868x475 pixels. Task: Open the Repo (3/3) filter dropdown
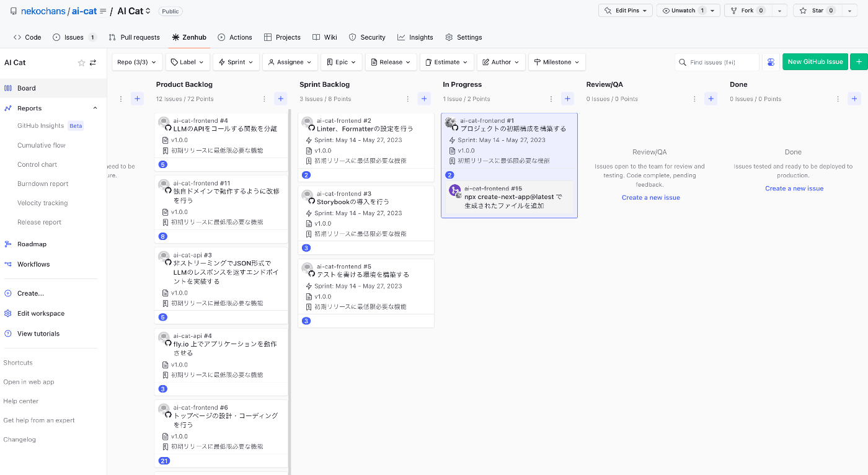pyautogui.click(x=137, y=62)
